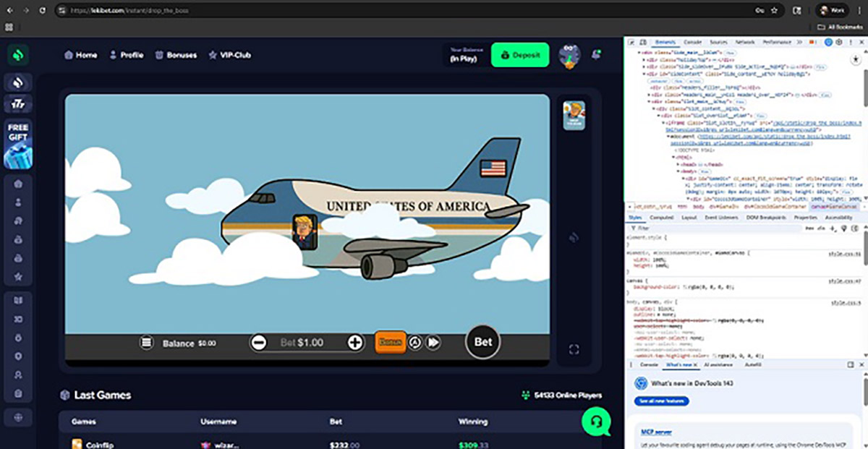Image resolution: width=868 pixels, height=449 pixels.
Task: Switch to DevTools Network tab
Action: pos(744,43)
